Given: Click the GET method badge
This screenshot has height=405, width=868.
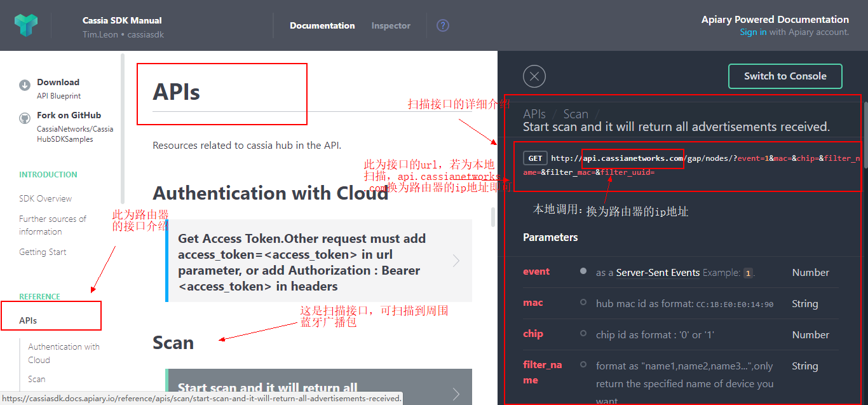Looking at the screenshot, I should 535,158.
